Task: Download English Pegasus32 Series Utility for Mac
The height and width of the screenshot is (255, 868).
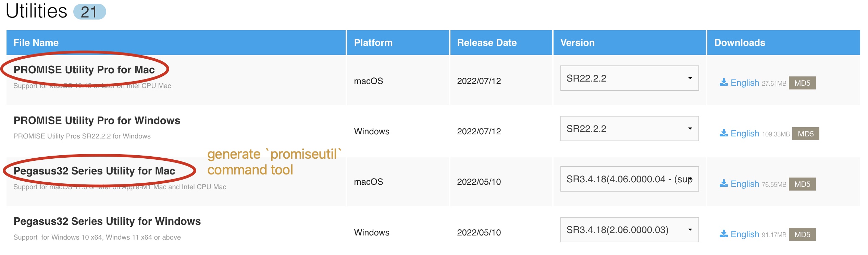Action: point(745,184)
